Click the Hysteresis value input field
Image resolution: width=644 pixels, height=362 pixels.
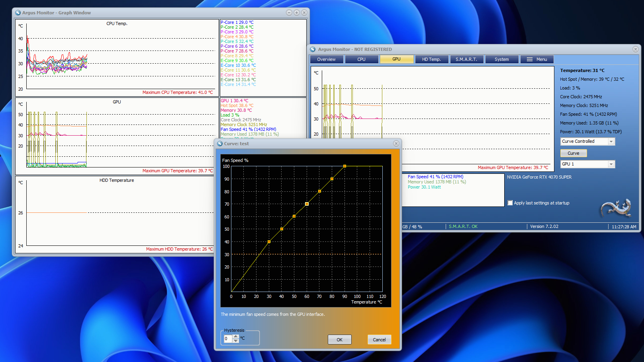(227, 339)
